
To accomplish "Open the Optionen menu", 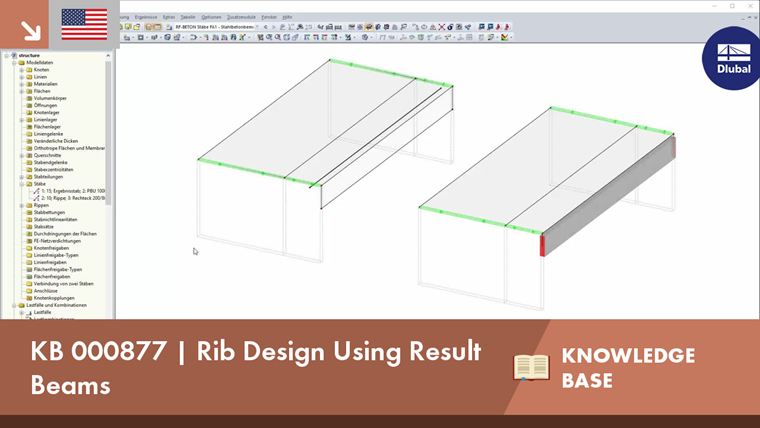I will 211,17.
